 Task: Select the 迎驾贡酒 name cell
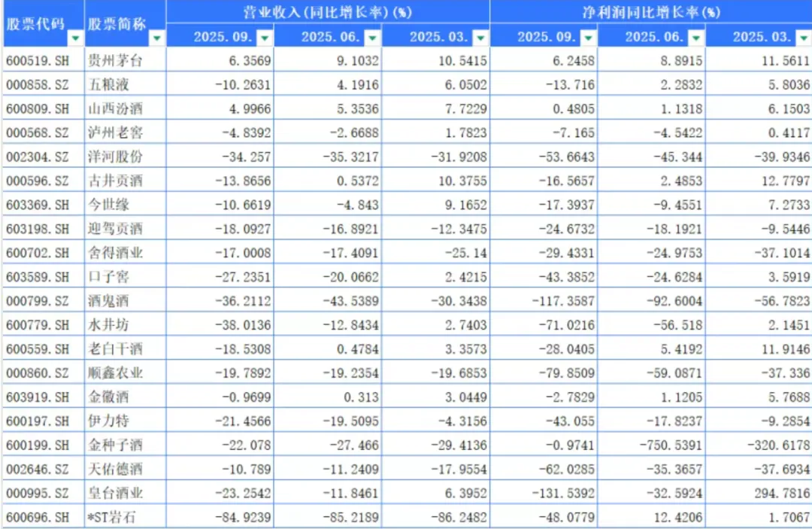(x=126, y=229)
